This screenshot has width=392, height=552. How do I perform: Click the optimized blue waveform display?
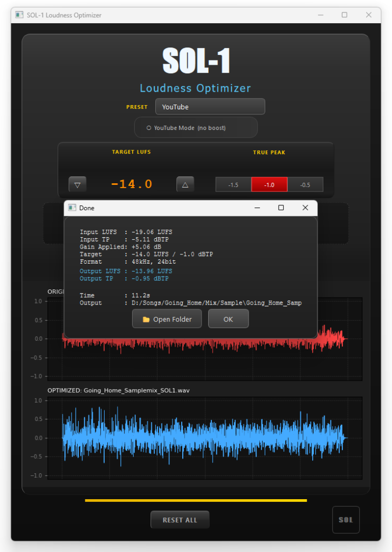point(205,438)
